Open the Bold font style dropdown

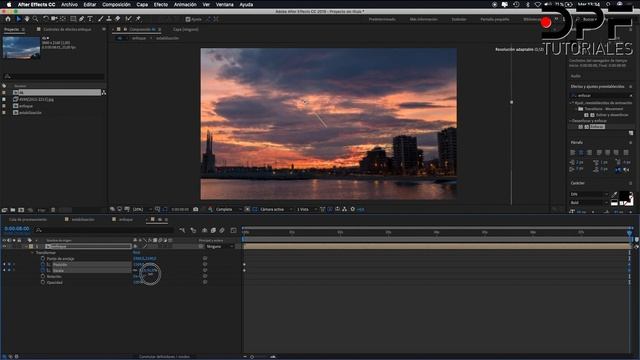pos(589,202)
